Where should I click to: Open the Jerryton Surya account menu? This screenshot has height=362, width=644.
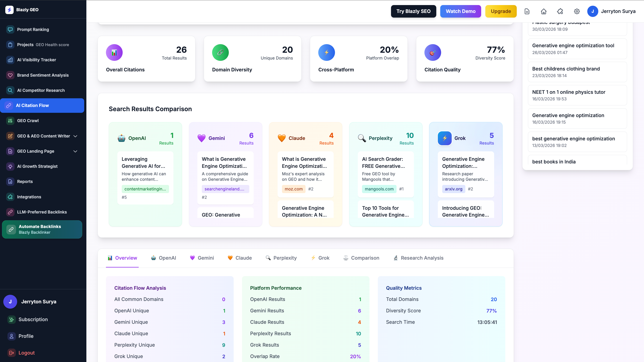point(611,11)
